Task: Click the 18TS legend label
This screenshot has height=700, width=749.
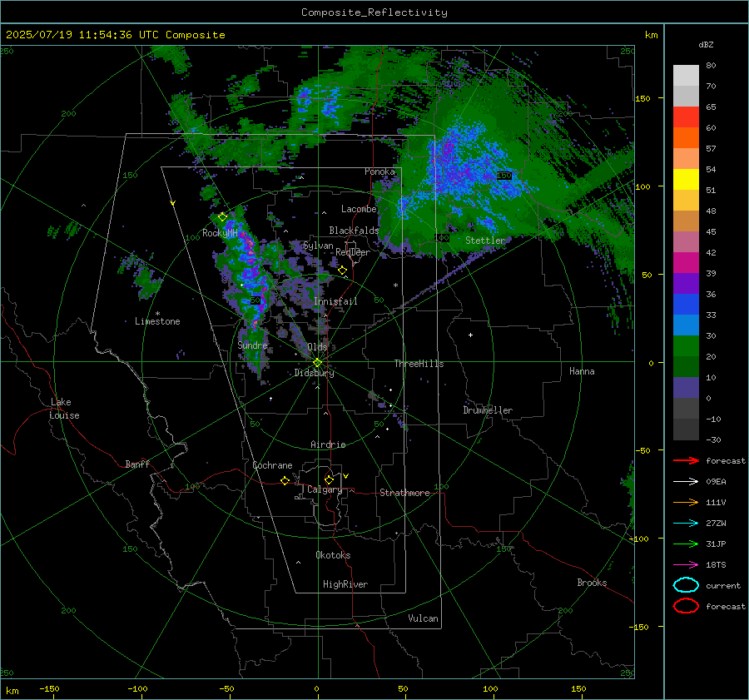Action: pos(716,565)
